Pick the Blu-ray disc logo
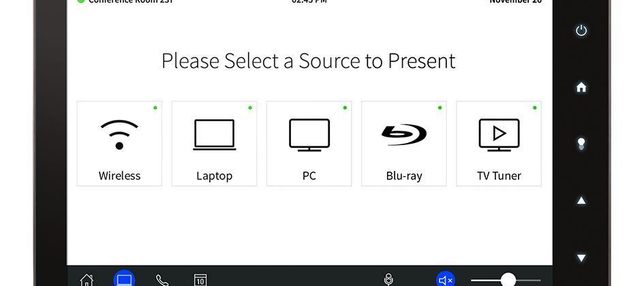The height and width of the screenshot is (286, 644). point(404,135)
